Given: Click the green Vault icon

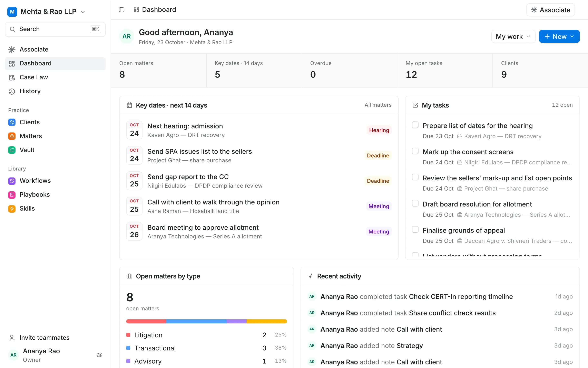Looking at the screenshot, I should pyautogui.click(x=12, y=150).
